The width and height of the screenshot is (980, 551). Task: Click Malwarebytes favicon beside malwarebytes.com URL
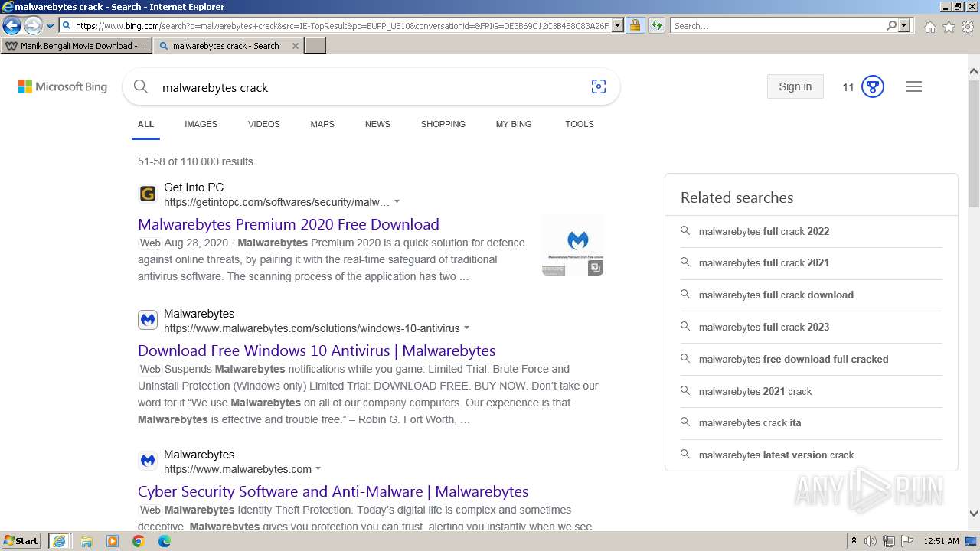(148, 461)
